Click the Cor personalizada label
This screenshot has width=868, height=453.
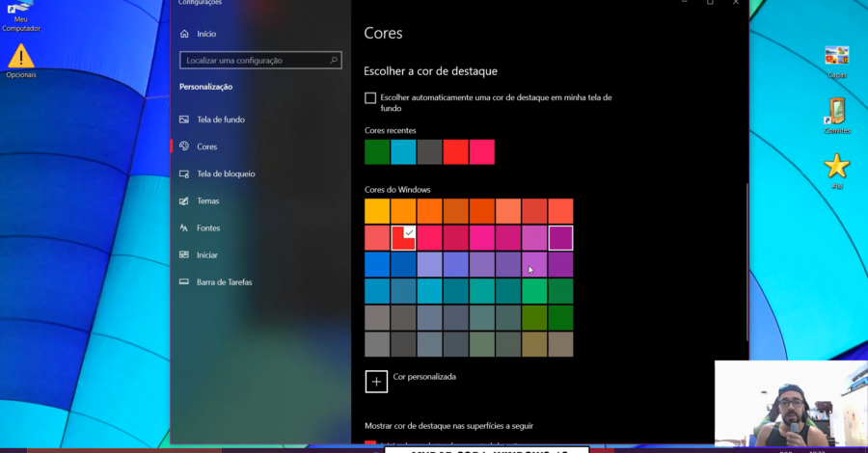point(424,377)
